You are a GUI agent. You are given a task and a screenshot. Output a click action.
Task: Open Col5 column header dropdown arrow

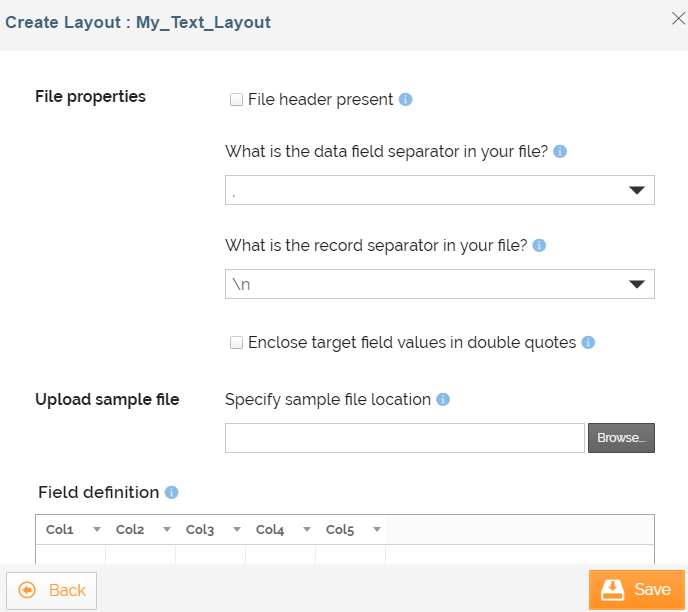pos(377,530)
